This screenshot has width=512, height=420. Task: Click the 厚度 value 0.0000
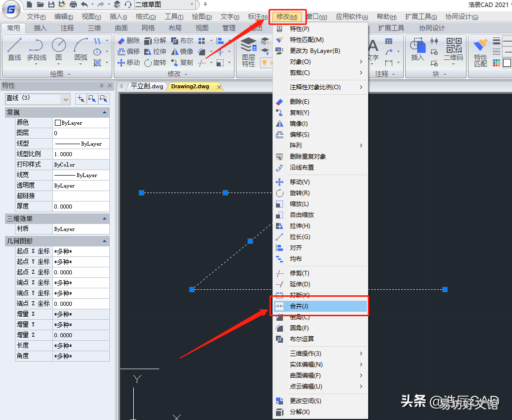pyautogui.click(x=81, y=206)
